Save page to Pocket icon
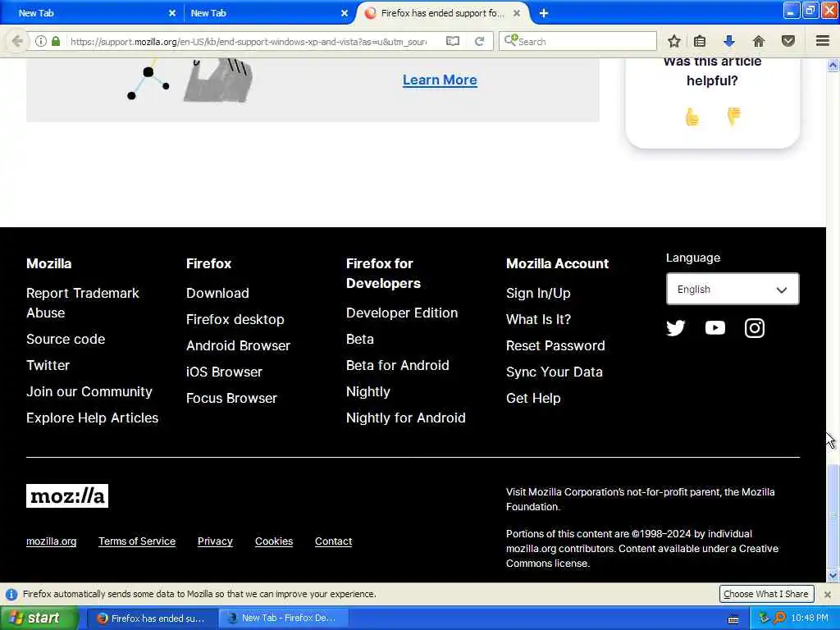This screenshot has width=840, height=630. click(788, 41)
